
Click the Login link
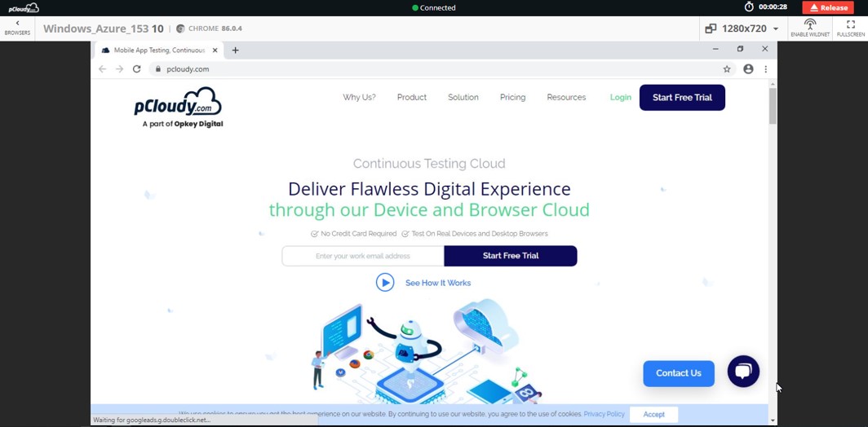(x=620, y=97)
